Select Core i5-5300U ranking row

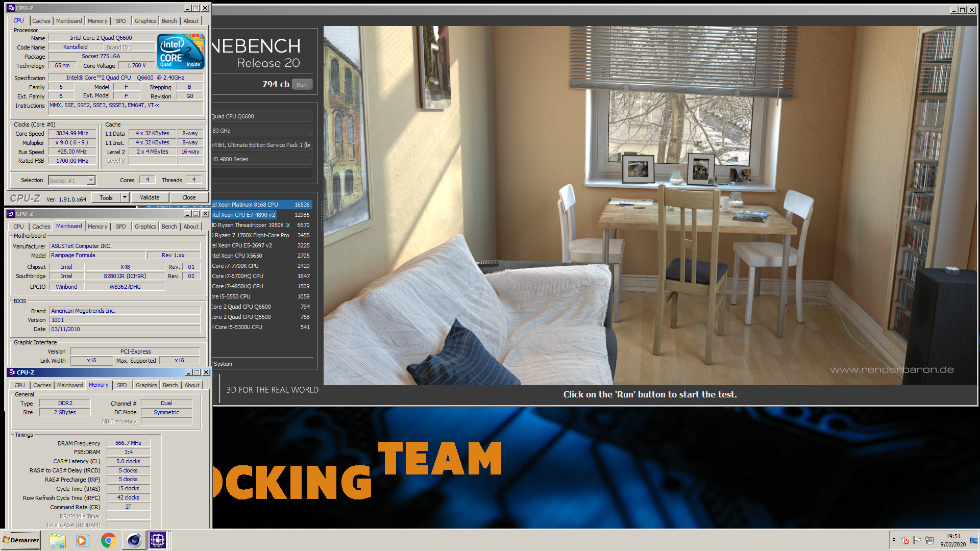[261, 327]
